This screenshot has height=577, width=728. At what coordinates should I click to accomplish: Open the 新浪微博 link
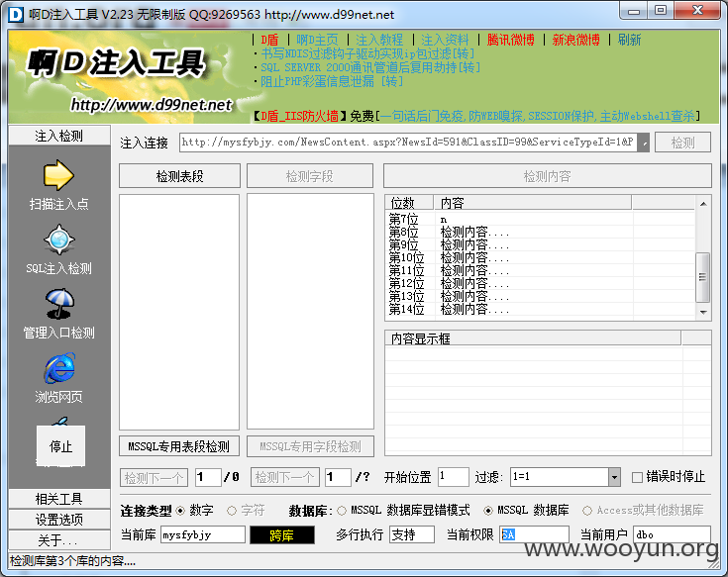coord(576,40)
